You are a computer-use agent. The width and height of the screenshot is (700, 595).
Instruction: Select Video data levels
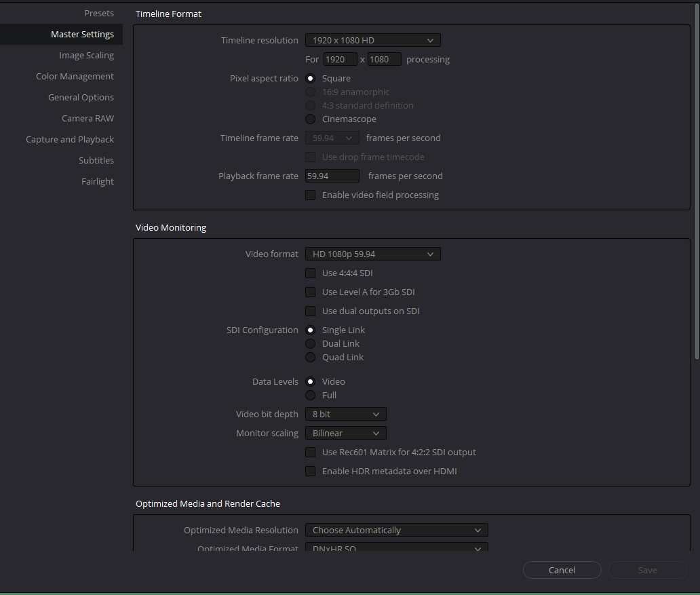(x=310, y=381)
